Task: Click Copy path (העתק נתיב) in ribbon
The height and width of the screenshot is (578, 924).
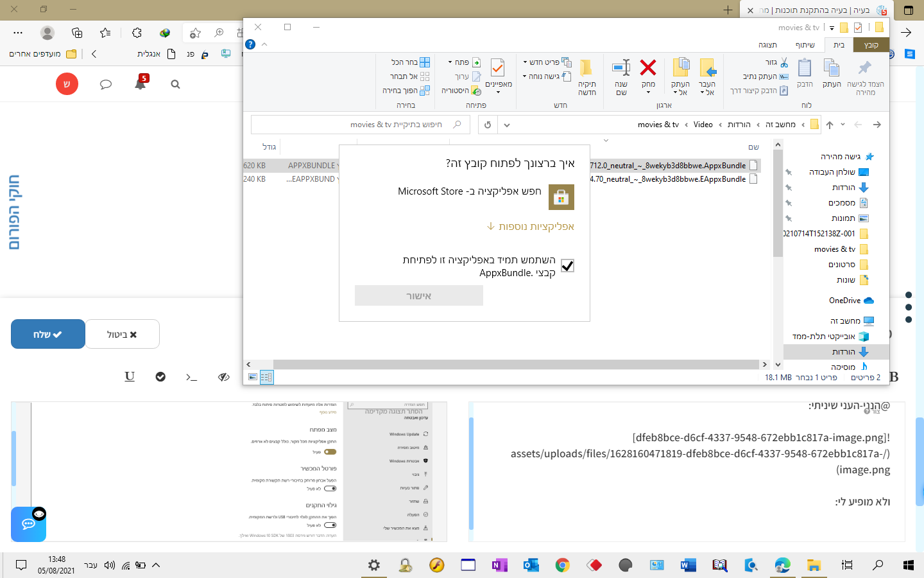Action: [766, 76]
